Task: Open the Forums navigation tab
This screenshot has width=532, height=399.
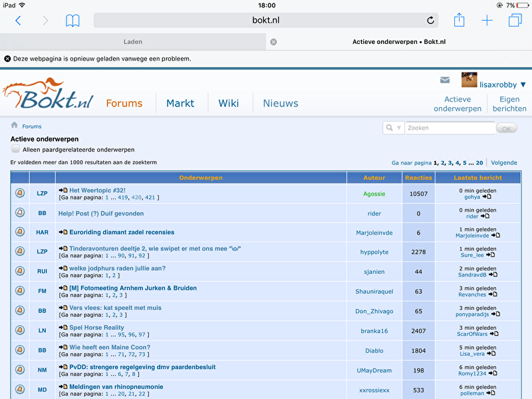Action: coord(124,103)
